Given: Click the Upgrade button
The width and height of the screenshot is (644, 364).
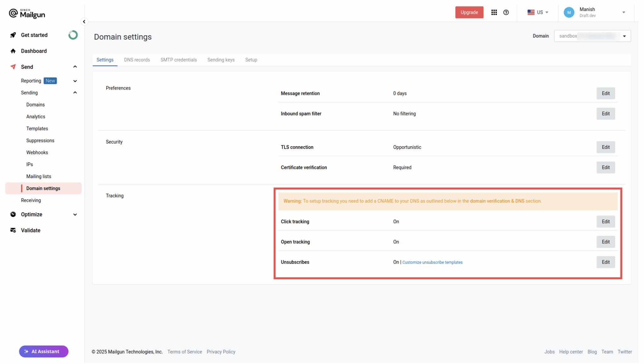Looking at the screenshot, I should tap(469, 12).
